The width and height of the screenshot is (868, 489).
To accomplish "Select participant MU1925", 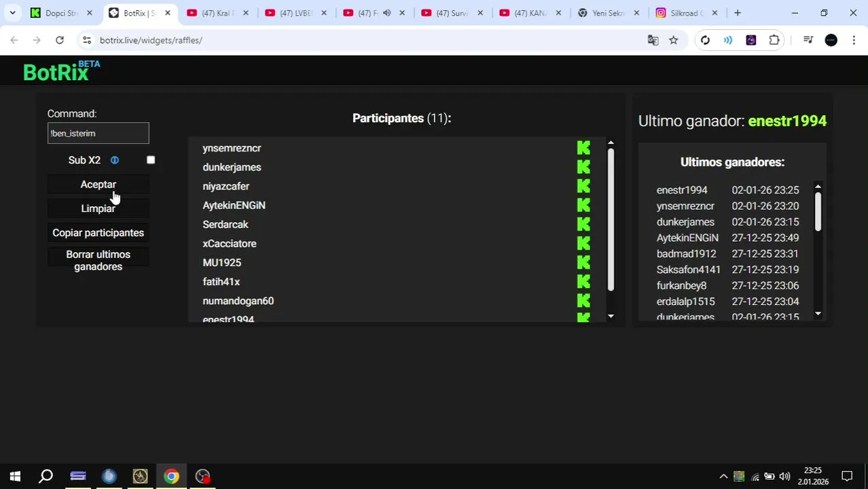I will pyautogui.click(x=221, y=262).
